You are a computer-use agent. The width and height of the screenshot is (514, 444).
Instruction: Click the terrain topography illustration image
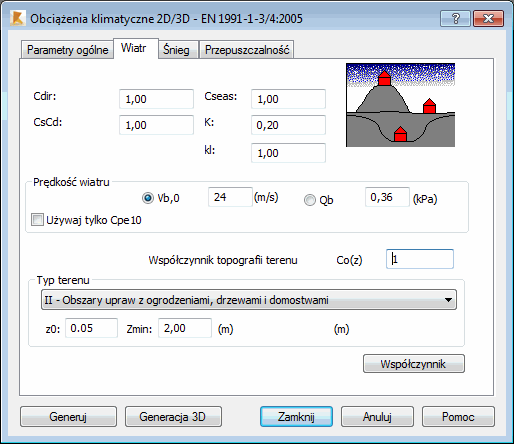coord(400,105)
